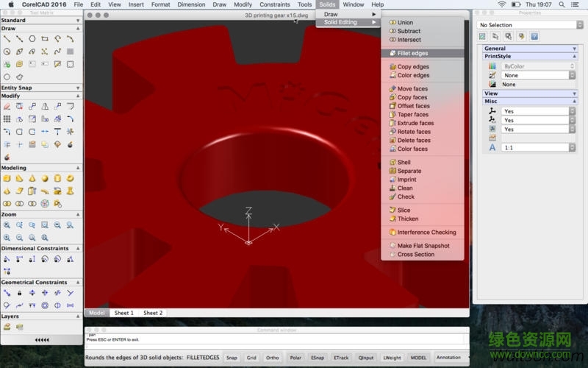
Task: Click the Annotation button in status bar
Action: pyautogui.click(x=449, y=358)
